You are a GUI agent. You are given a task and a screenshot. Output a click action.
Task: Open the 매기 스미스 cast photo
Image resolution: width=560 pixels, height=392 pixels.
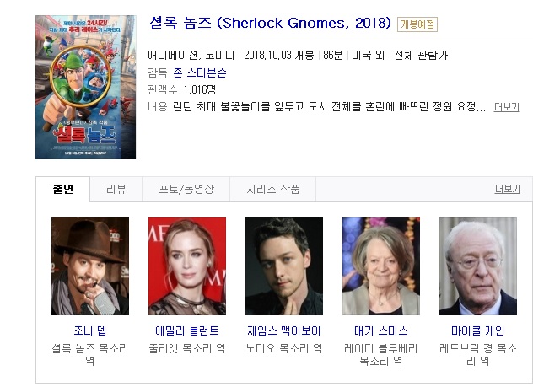(381, 266)
